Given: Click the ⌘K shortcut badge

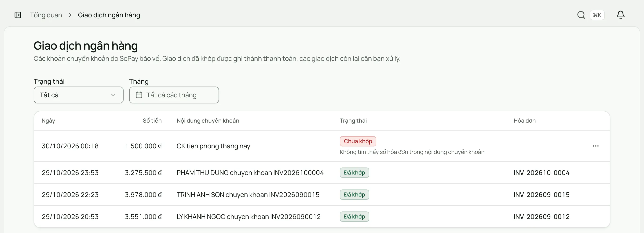Looking at the screenshot, I should coord(597,15).
